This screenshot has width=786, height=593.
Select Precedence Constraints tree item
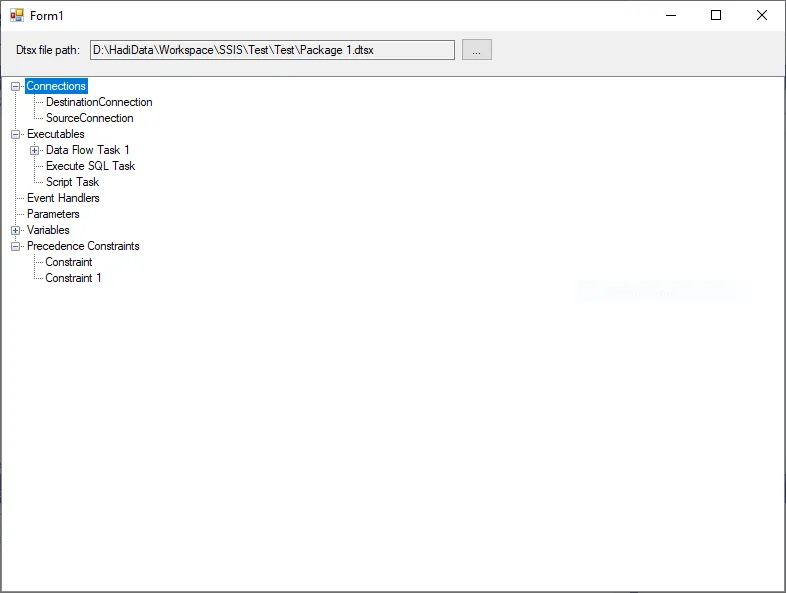tap(83, 247)
